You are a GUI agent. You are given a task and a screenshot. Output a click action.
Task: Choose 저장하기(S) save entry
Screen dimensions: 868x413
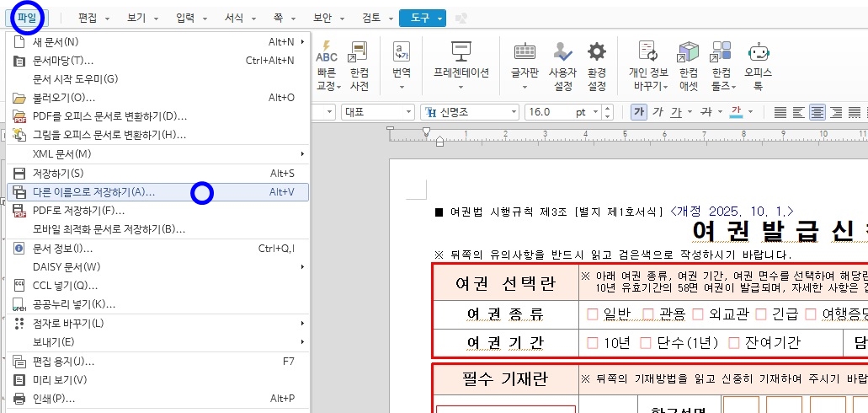point(157,174)
